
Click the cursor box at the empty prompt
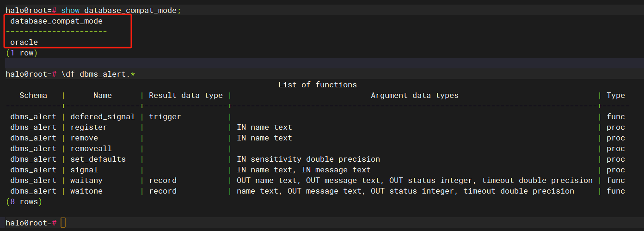point(63,223)
